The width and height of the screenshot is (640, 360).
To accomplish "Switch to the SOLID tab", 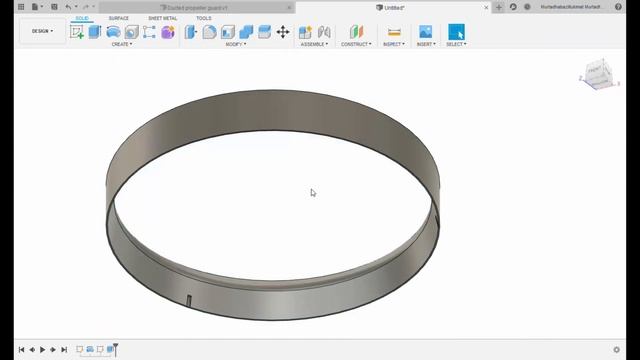I will pyautogui.click(x=82, y=18).
